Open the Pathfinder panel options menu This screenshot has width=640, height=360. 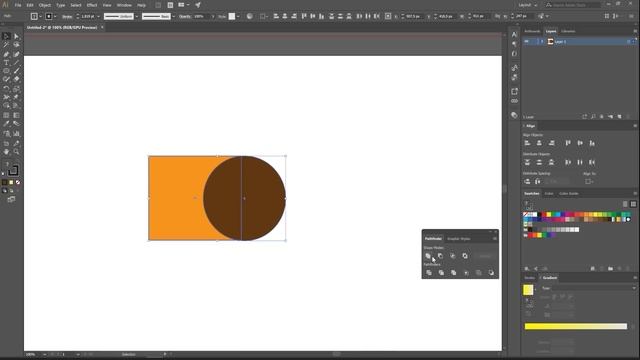coord(495,239)
